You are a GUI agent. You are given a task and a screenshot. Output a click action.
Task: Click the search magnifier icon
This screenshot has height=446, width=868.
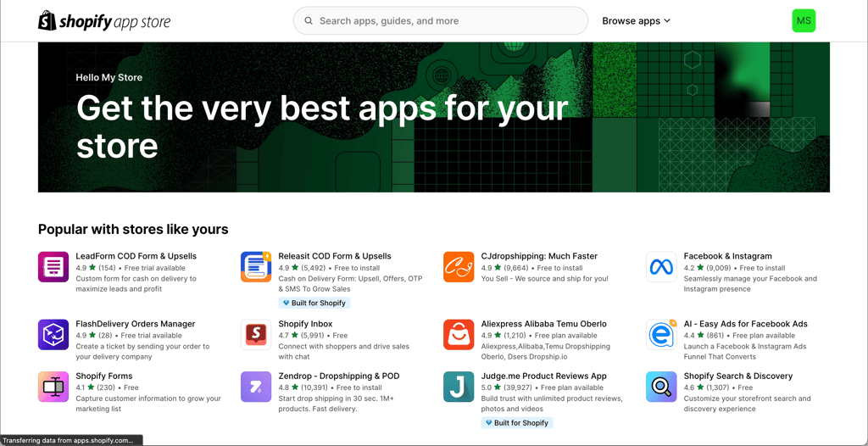pyautogui.click(x=309, y=21)
